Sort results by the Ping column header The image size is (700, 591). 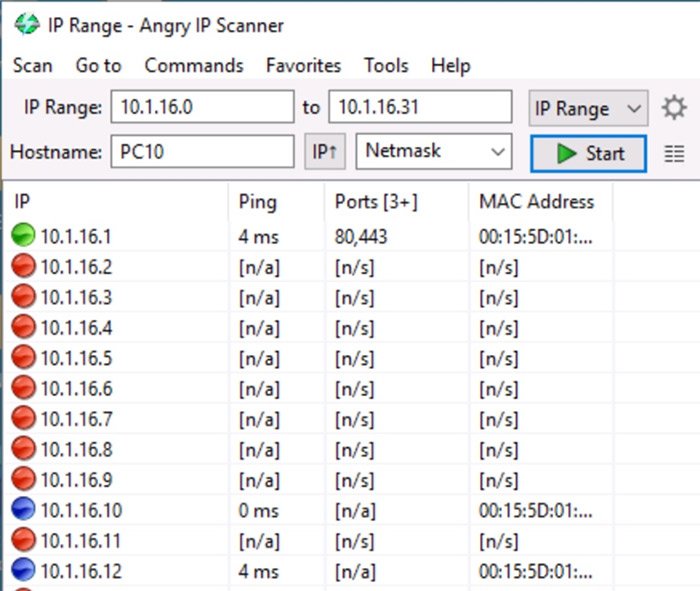tap(257, 202)
